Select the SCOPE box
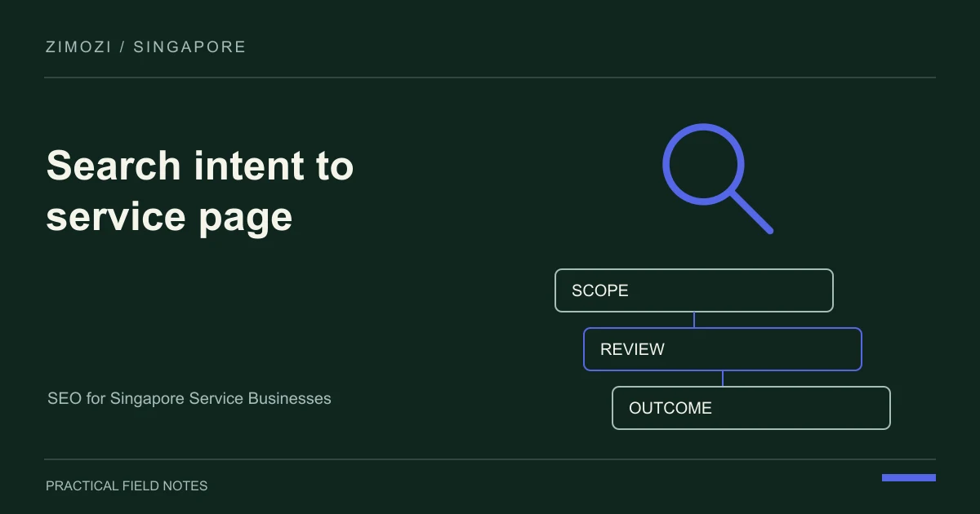 coord(694,290)
